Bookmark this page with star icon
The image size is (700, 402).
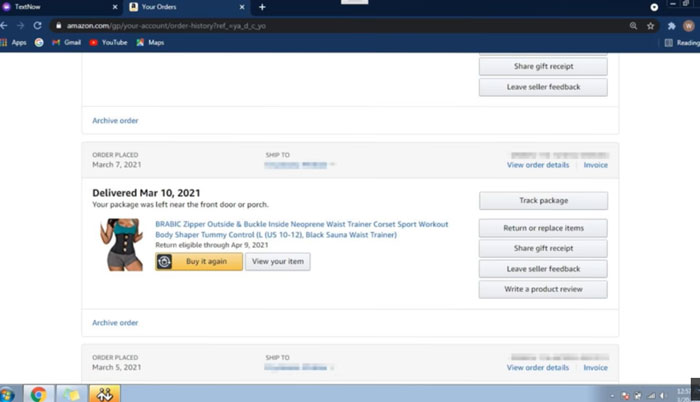coord(653,25)
